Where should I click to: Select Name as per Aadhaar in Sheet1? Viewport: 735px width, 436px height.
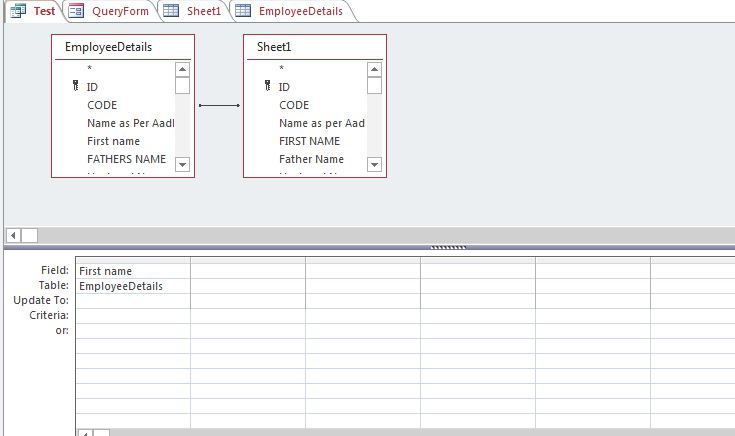pos(322,123)
